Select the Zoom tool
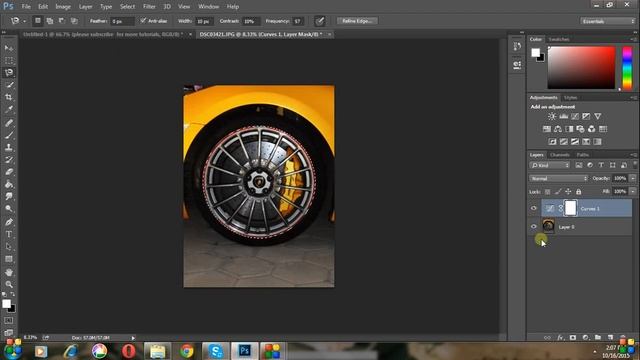640x360 pixels. (x=9, y=284)
